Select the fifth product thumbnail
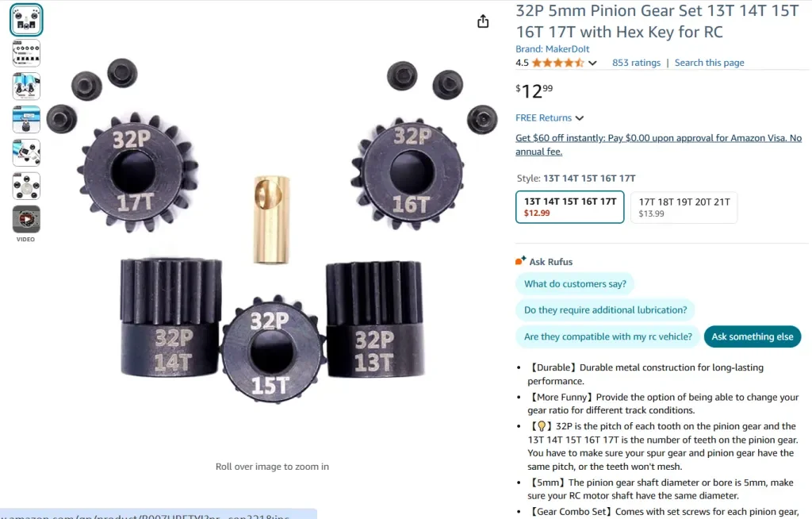812x519 pixels. [x=26, y=152]
